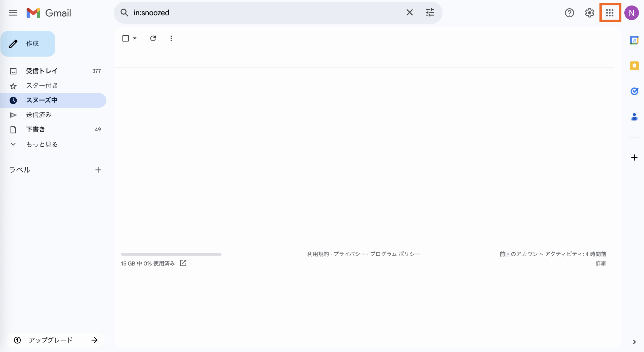The width and height of the screenshot is (644, 352).
Task: Click the 作成 compose button
Action: (x=28, y=44)
